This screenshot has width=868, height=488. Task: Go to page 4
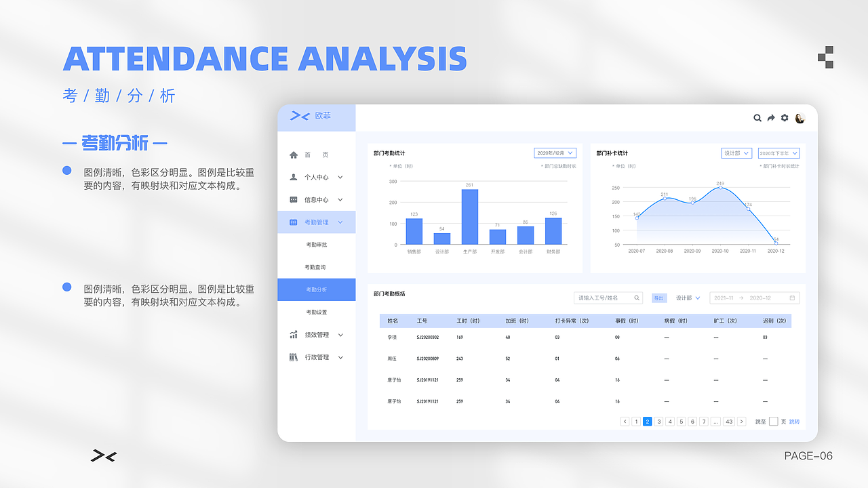click(x=670, y=422)
